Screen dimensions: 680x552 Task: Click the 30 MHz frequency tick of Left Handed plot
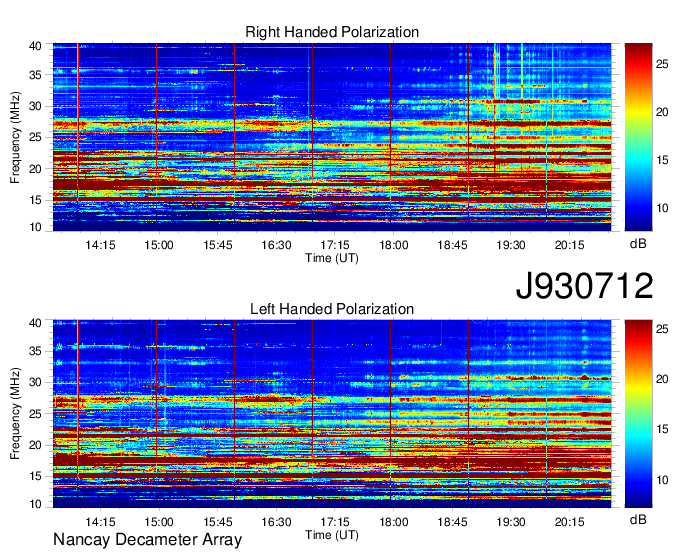[x=35, y=382]
